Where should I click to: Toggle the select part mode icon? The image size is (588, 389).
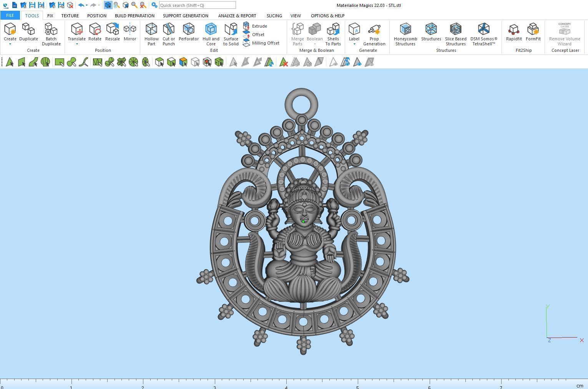tap(108, 5)
